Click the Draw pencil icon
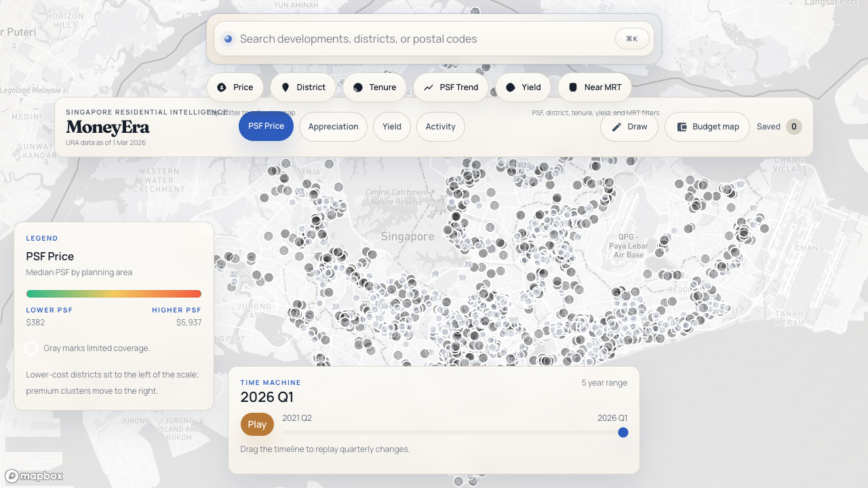868x488 pixels. (616, 127)
